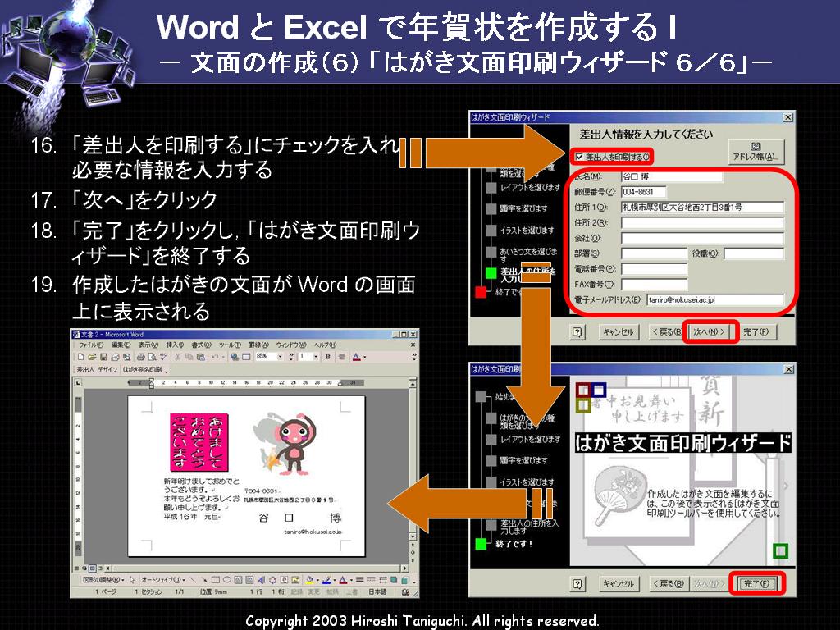Click the ? help button in final wizard
Viewport: 840px width, 630px height.
pyautogui.click(x=577, y=583)
